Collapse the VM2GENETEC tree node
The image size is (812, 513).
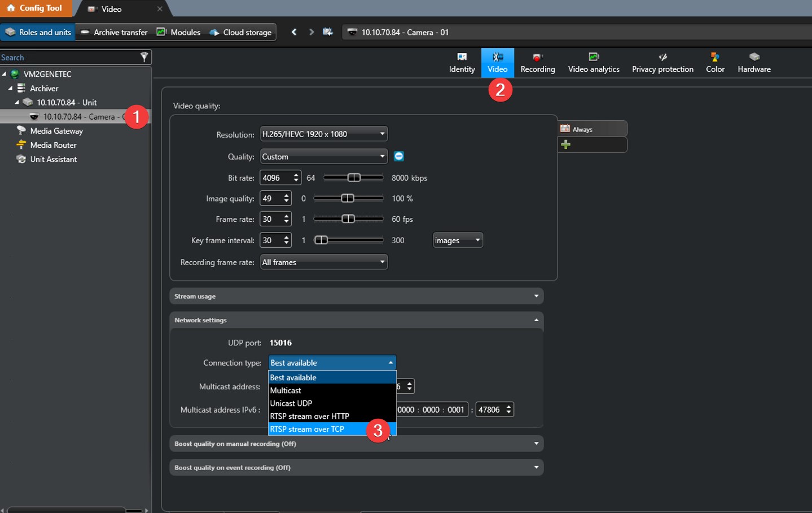tap(4, 74)
